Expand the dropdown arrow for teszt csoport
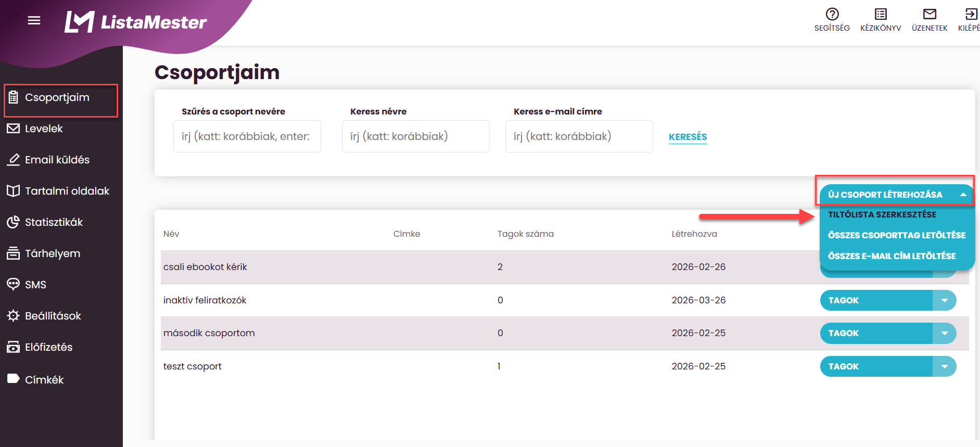The width and height of the screenshot is (980, 447). point(944,366)
